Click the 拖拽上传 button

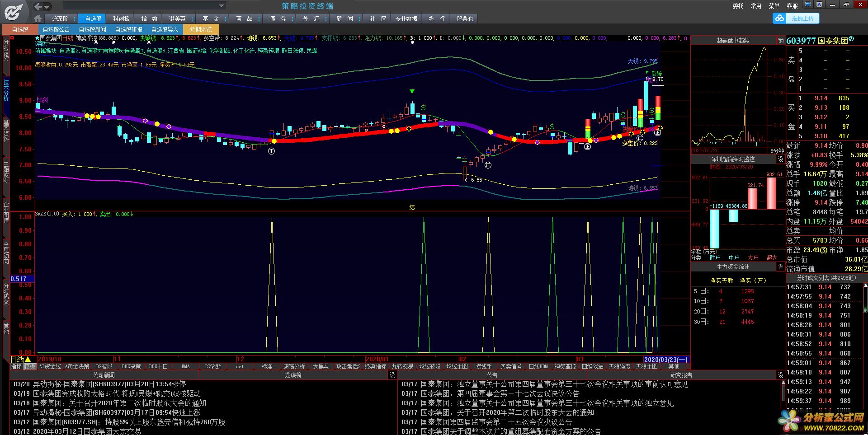[802, 18]
